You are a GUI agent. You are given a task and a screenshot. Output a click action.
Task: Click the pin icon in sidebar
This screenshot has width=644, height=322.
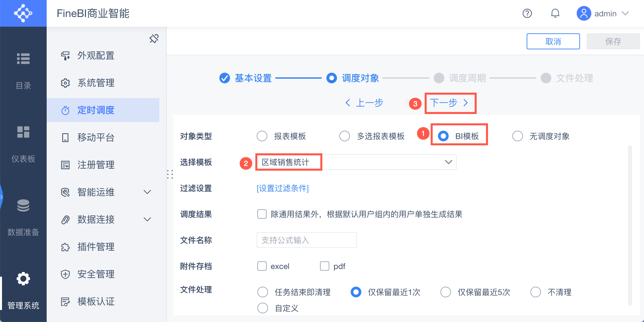point(154,39)
